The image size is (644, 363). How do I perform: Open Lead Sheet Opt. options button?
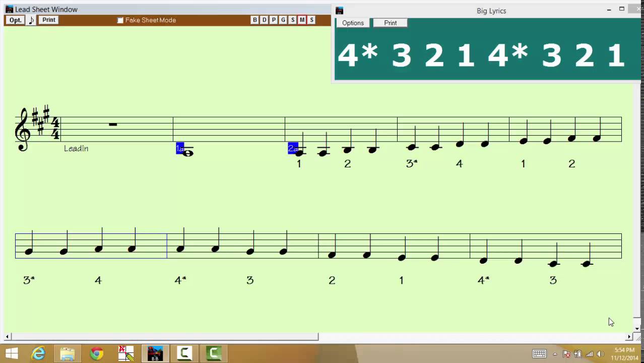(x=15, y=20)
